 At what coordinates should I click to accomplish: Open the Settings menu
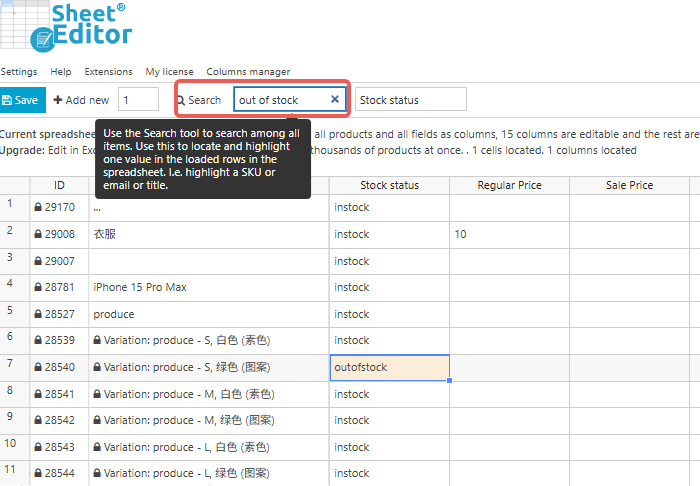[19, 72]
